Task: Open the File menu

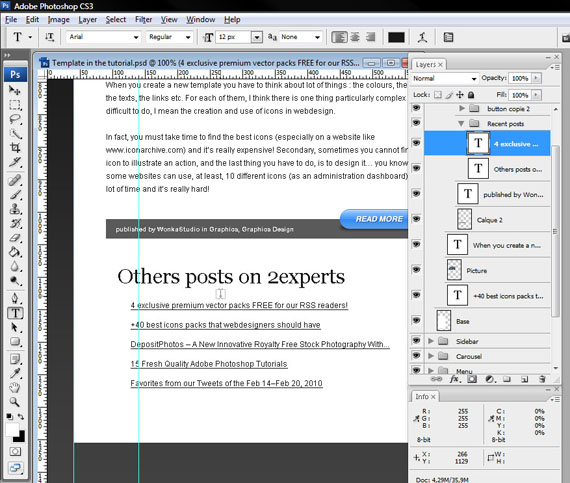Action: 11,20
